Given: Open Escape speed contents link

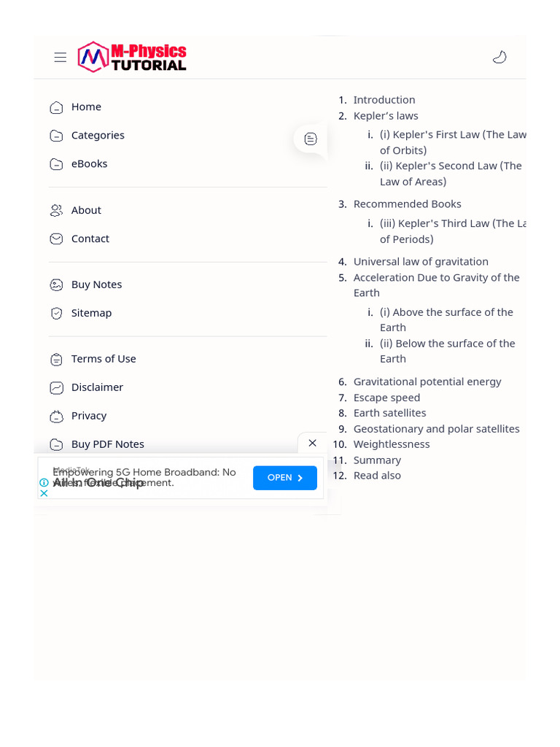Looking at the screenshot, I should click(x=386, y=398).
